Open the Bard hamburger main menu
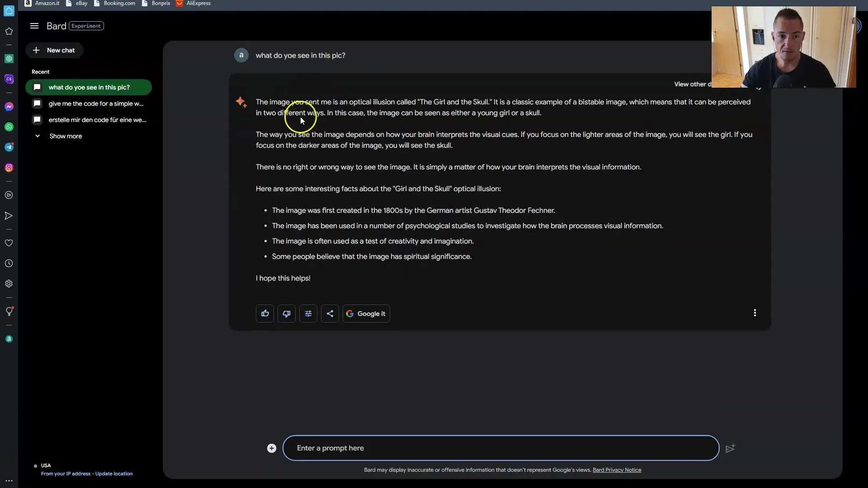This screenshot has width=868, height=488. click(x=34, y=26)
